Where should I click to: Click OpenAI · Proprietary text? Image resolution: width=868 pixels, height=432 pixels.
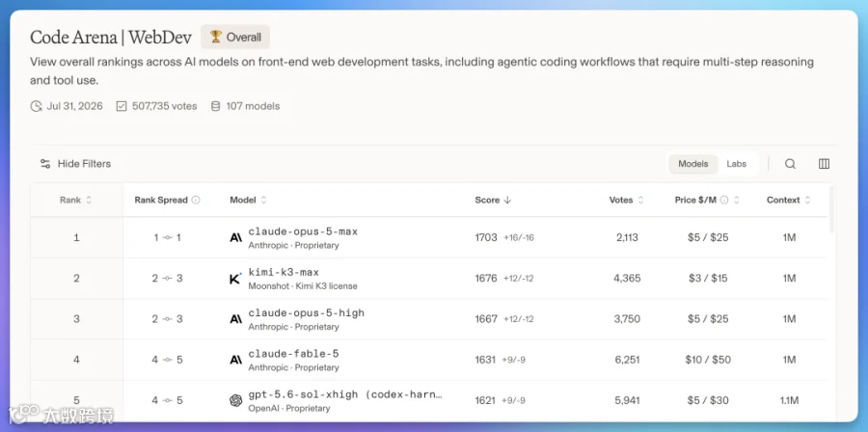point(289,408)
